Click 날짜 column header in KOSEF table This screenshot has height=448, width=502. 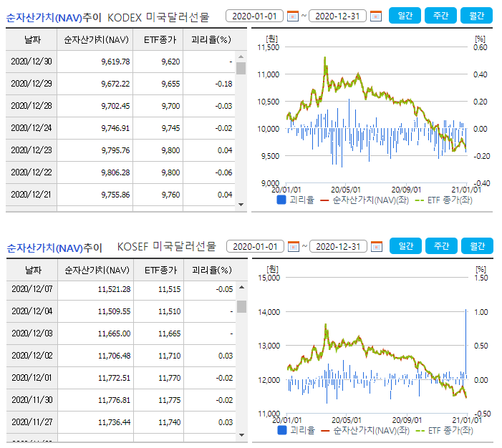32,270
